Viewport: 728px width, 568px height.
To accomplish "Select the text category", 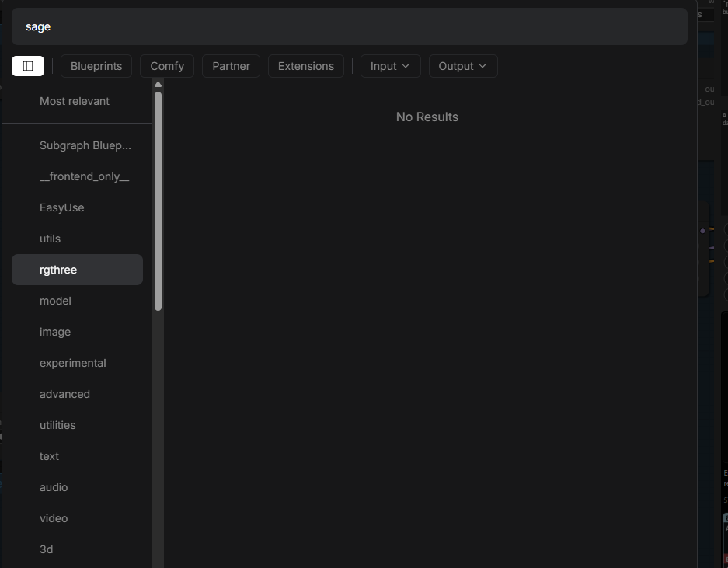I will 77,457.
